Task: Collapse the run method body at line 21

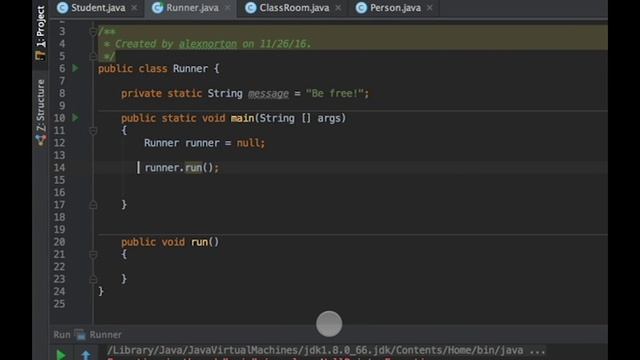Action: (x=93, y=254)
